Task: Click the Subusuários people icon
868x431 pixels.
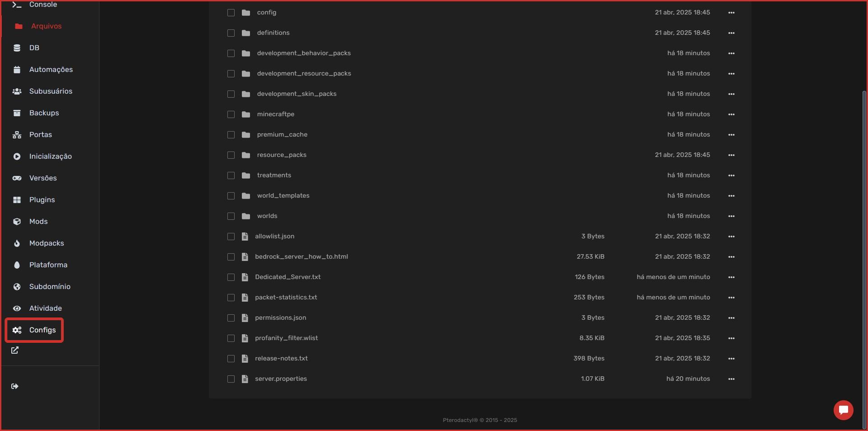Action: tap(17, 91)
